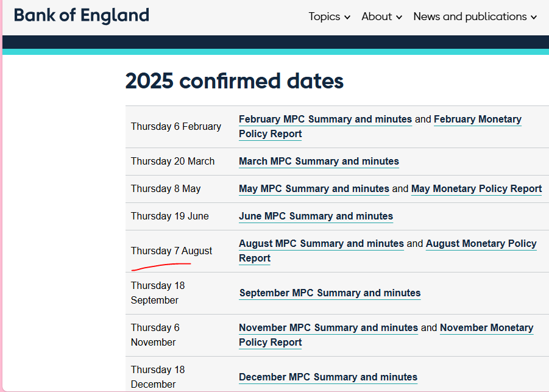Open June MPC Summary and minutes
This screenshot has height=392, width=549.
coord(316,216)
